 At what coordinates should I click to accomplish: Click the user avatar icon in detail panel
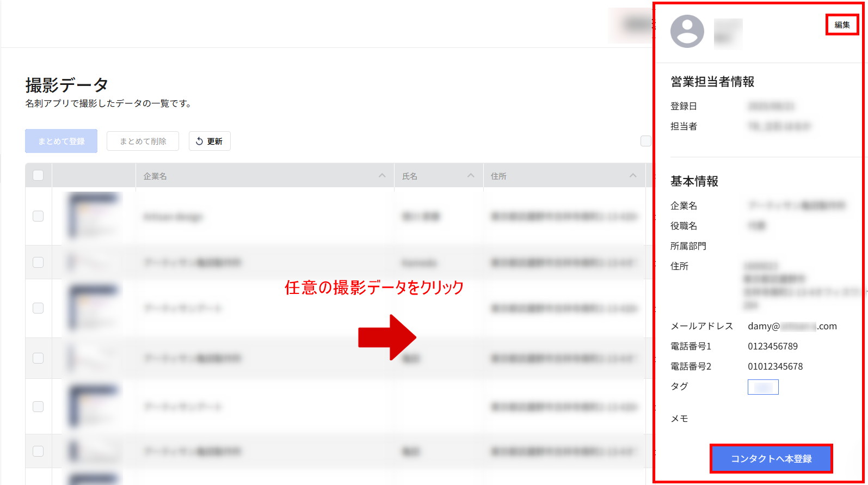pos(687,32)
